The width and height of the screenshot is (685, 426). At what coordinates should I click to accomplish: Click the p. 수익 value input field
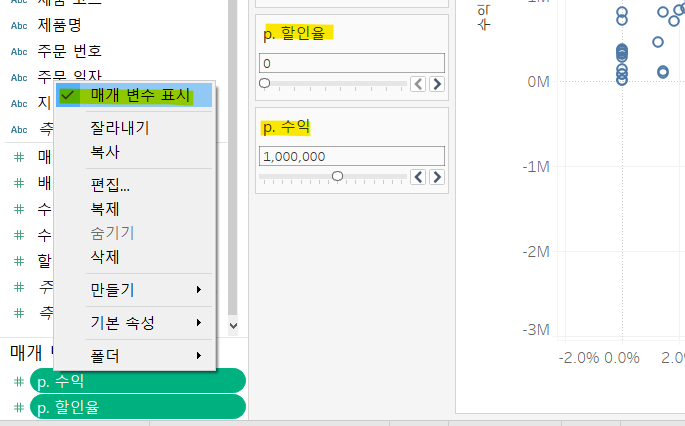pyautogui.click(x=352, y=156)
